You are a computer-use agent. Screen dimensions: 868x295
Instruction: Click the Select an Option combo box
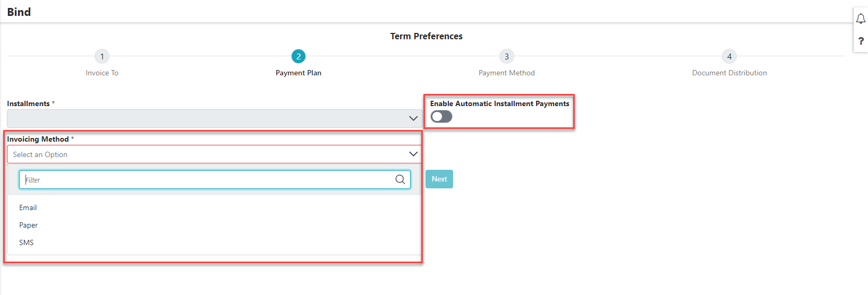click(x=207, y=154)
